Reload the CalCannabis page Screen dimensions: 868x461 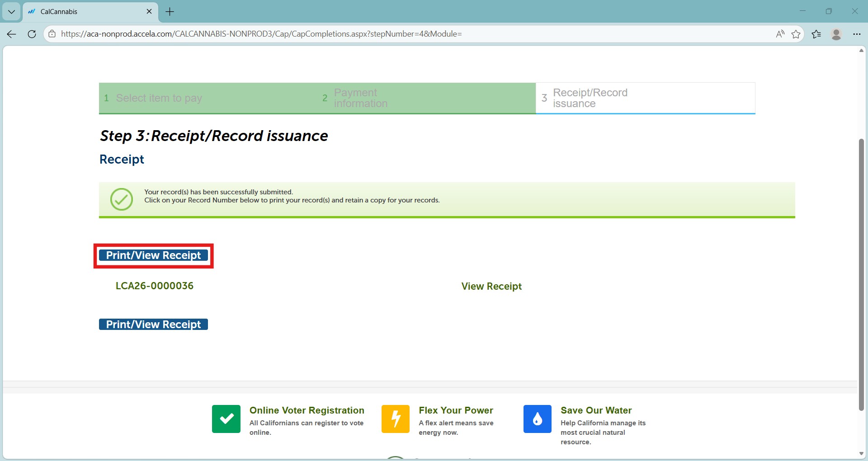[x=32, y=34]
